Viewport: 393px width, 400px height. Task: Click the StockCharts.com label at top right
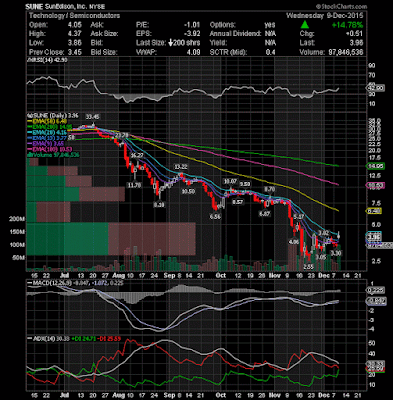(341, 7)
